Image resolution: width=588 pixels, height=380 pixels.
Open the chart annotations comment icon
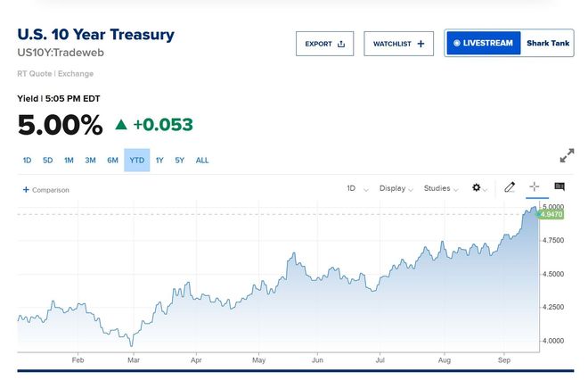tap(559, 186)
